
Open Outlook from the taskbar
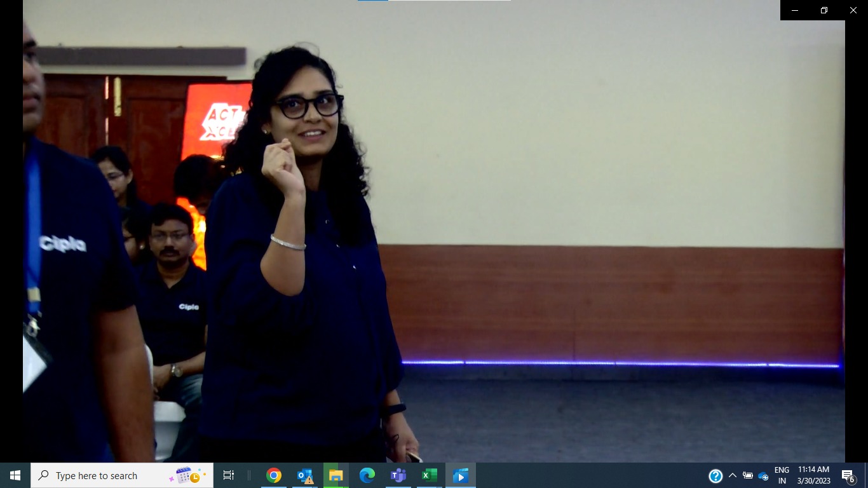(305, 475)
